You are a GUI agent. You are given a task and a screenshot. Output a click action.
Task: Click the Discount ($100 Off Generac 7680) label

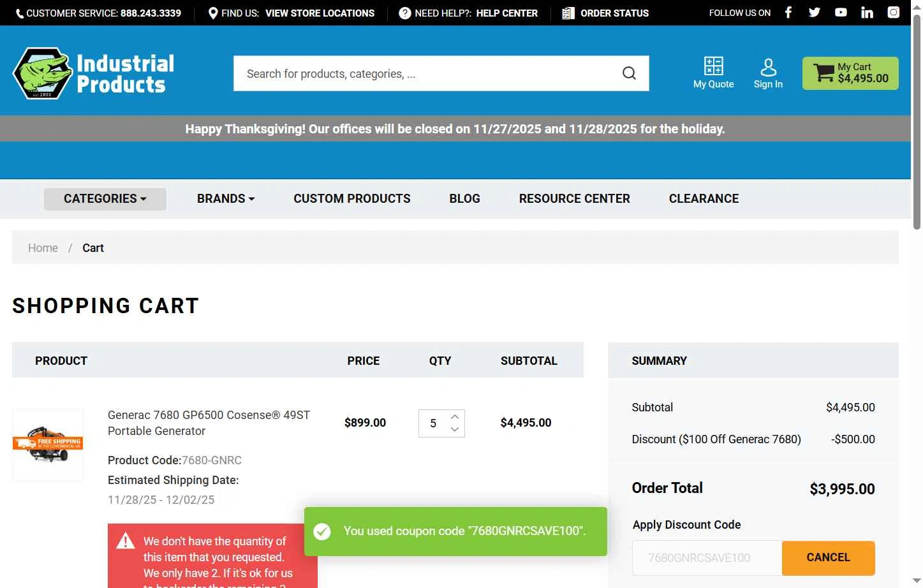tap(716, 439)
